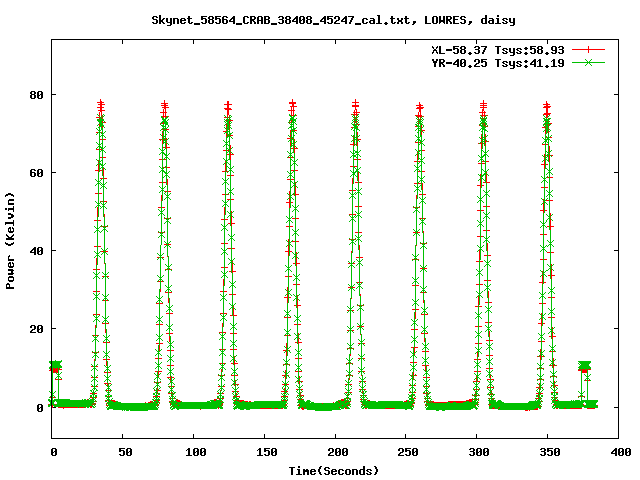Image resolution: width=640 pixels, height=480 pixels.
Task: Click the x-axis tick label 300
Action: pyautogui.click(x=479, y=452)
